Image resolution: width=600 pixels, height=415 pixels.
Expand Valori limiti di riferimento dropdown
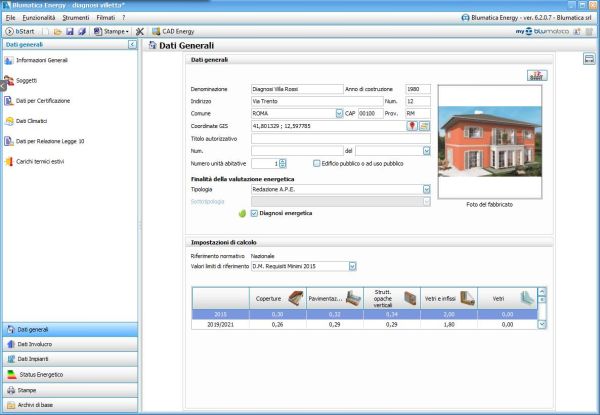352,266
